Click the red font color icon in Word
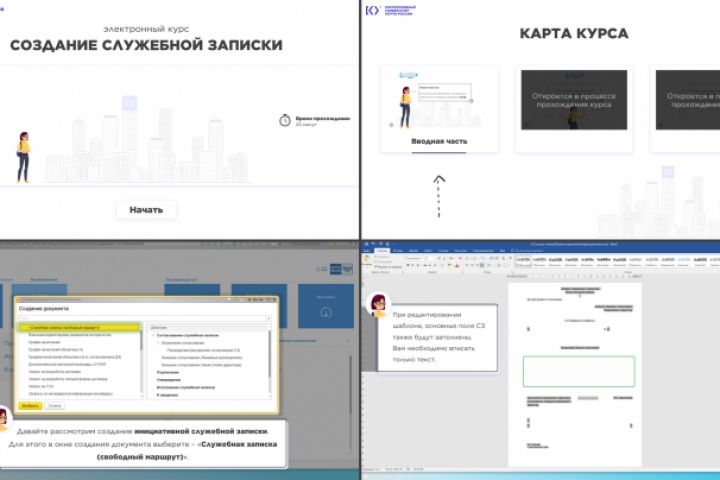Screen dimensions: 720x480 point(457,265)
